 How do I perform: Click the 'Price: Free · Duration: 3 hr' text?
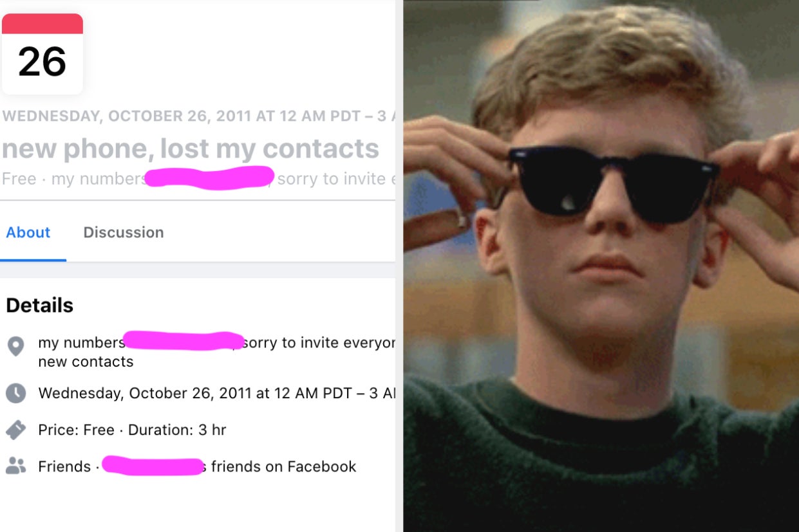132,430
